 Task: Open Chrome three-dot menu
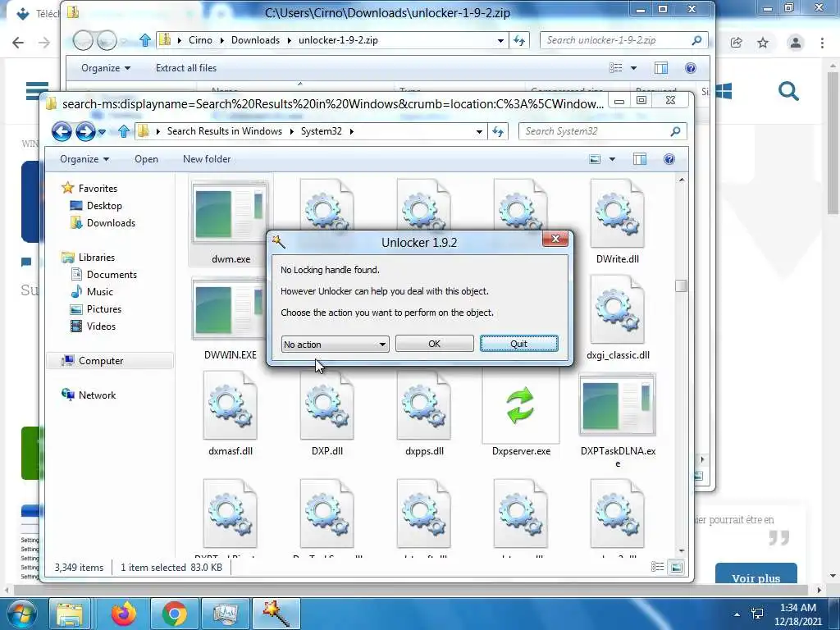click(x=822, y=43)
